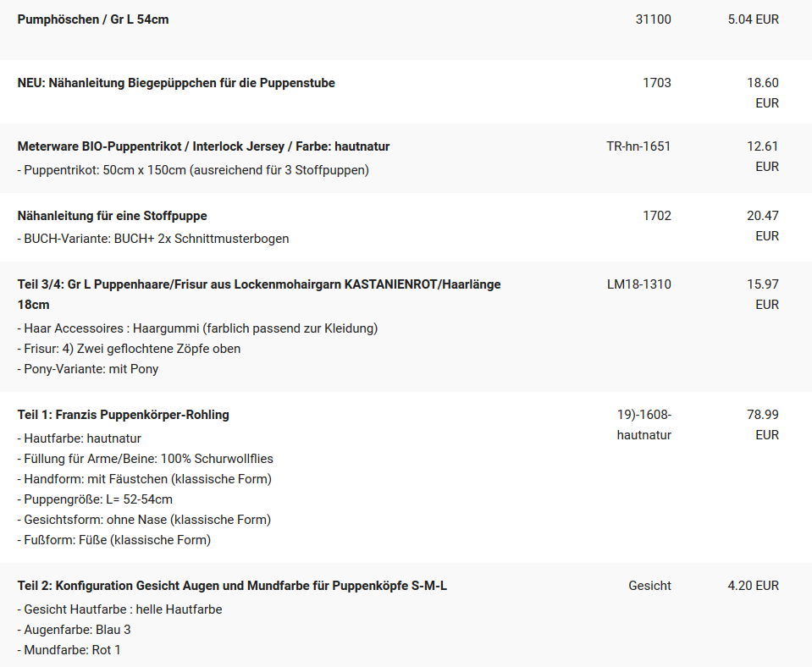Select the Puppengröße: L= 52-54cm detail
Screen dimensions: 812x667
point(95,499)
